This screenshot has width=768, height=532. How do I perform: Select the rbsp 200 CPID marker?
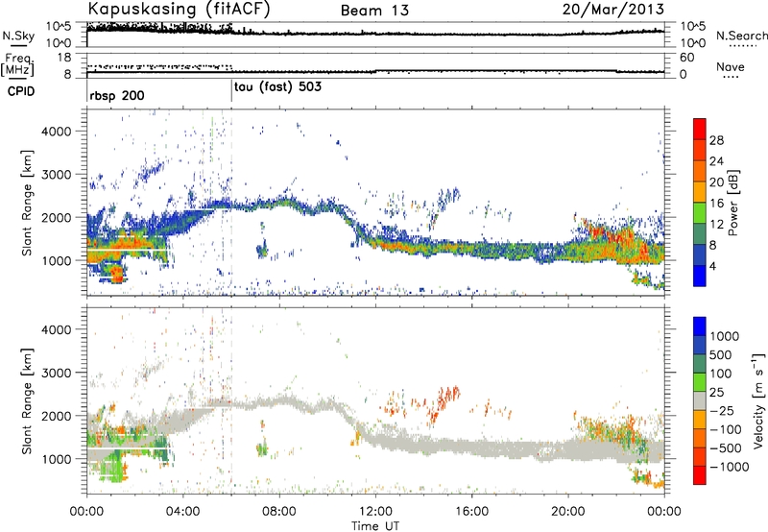tap(117, 95)
